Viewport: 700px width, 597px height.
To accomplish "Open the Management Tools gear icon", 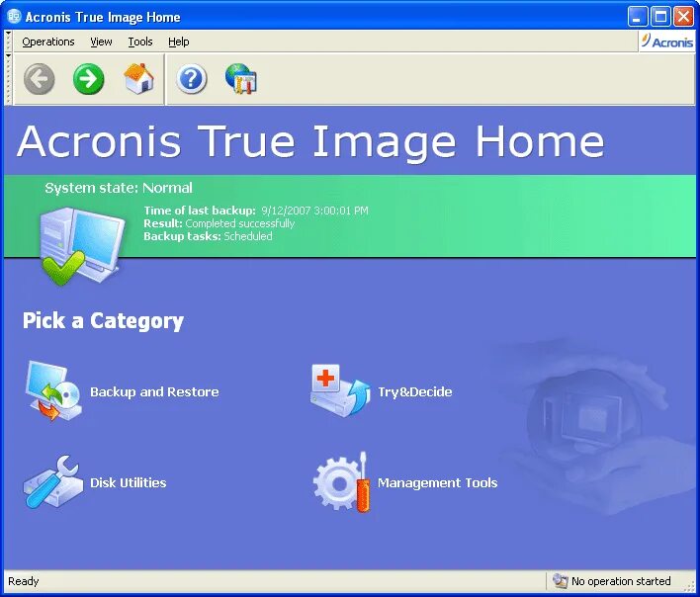I will (x=342, y=482).
